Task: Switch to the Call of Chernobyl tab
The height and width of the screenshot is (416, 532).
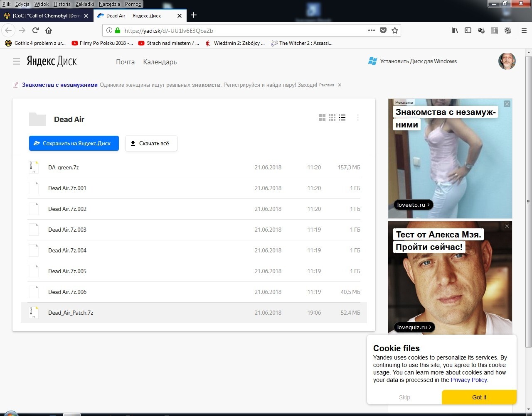Action: [46, 16]
